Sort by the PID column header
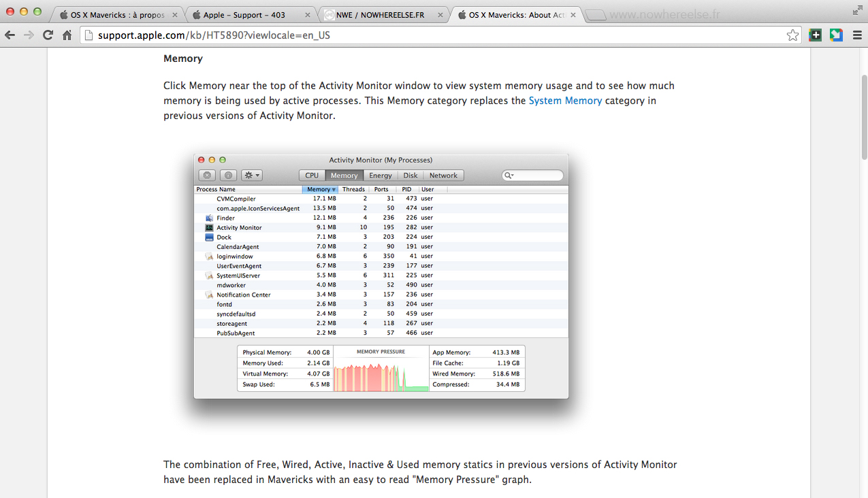This screenshot has width=868, height=498. pos(406,189)
